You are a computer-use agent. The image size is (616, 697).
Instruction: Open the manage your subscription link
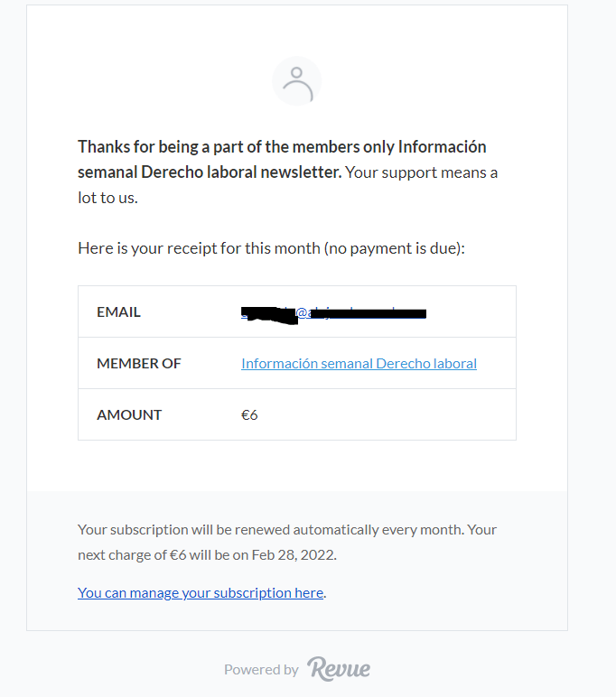tap(201, 593)
